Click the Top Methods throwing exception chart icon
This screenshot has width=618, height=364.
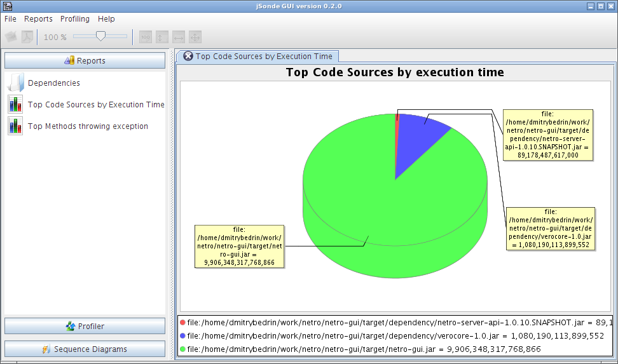(15, 126)
